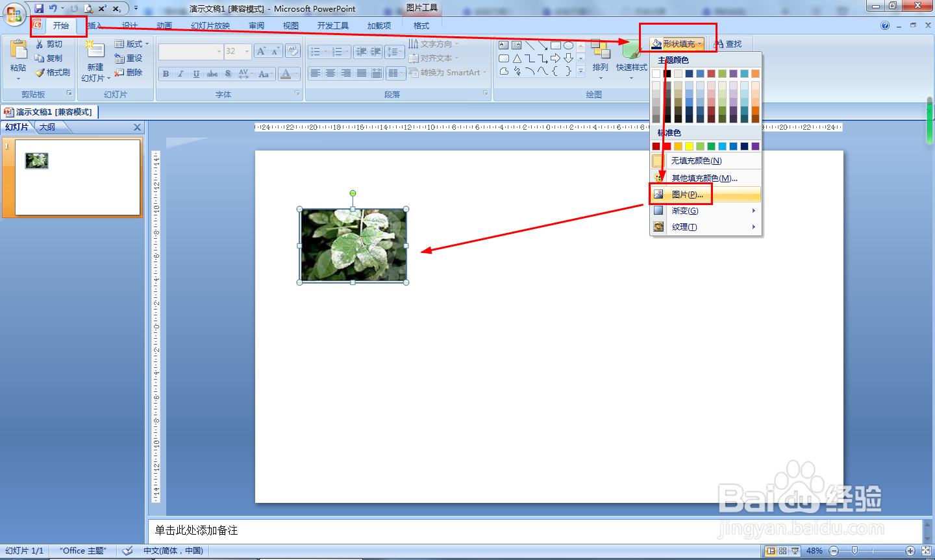Open the 形状填充 shape fill dropdown

(677, 44)
